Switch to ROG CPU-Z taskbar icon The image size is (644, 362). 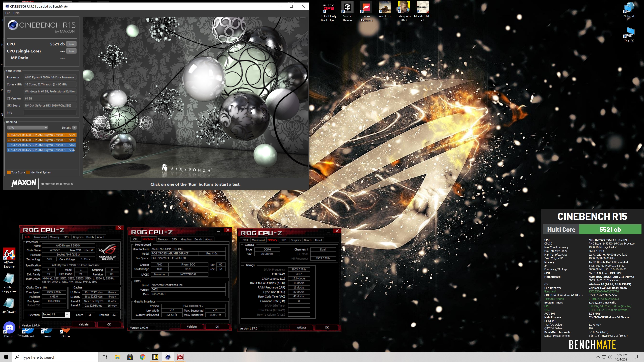pyautogui.click(x=180, y=357)
